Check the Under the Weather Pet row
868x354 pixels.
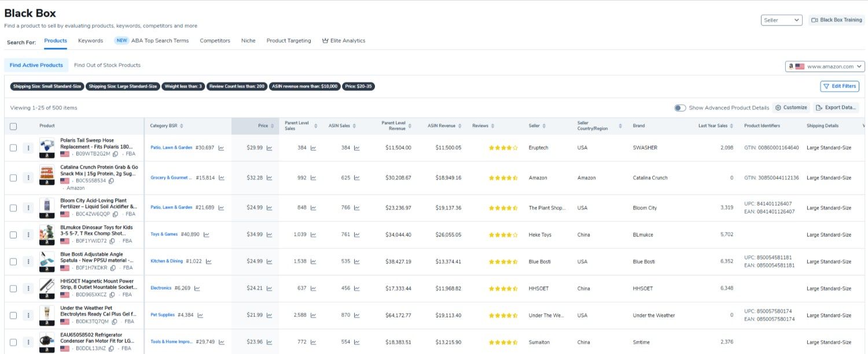click(13, 315)
